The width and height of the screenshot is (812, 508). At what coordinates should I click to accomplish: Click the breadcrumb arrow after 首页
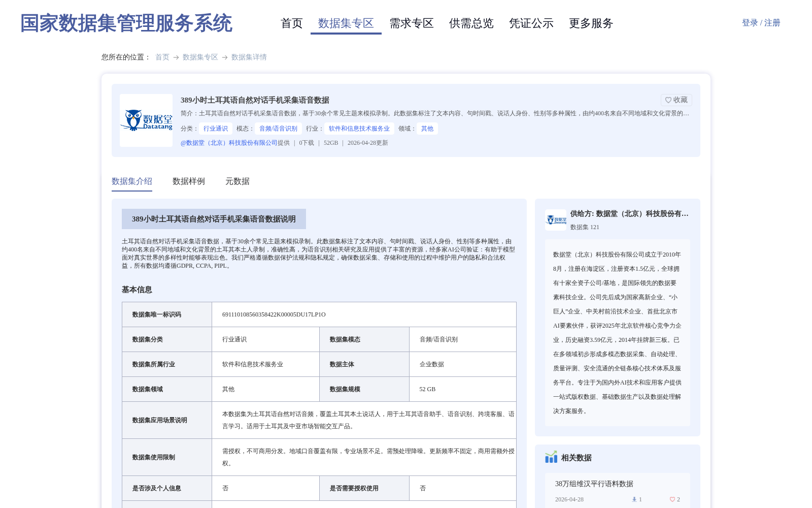click(x=176, y=57)
